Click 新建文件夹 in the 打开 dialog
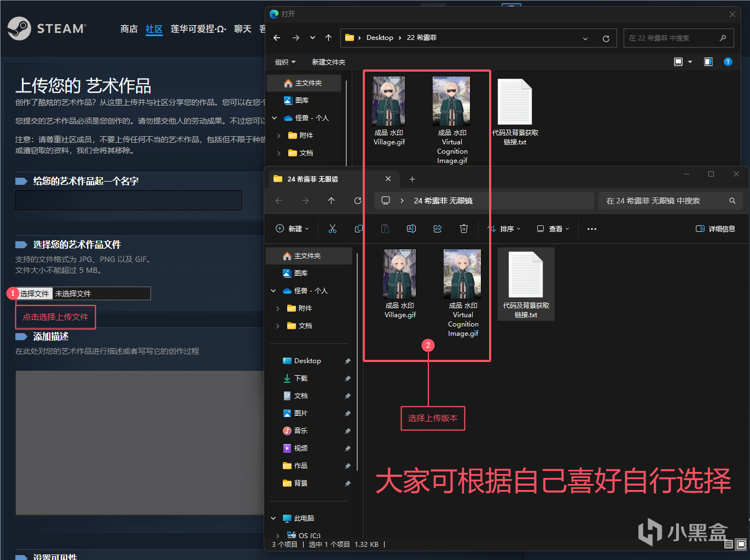 tap(329, 62)
